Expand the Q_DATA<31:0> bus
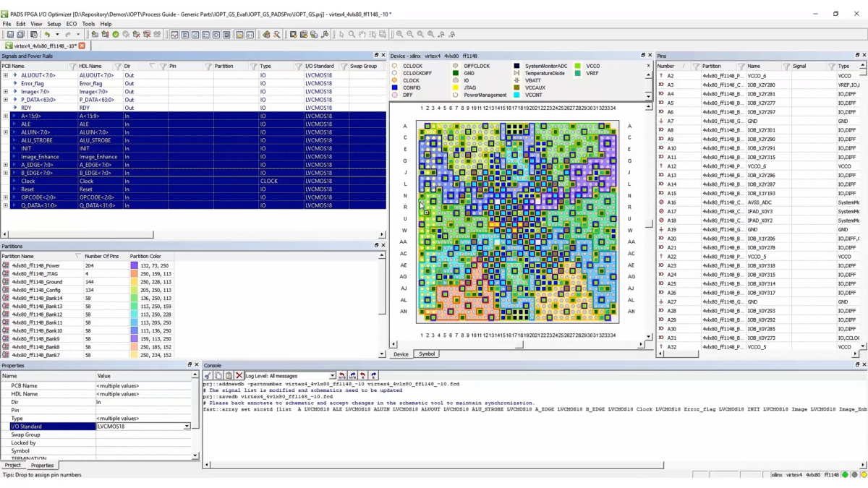Screen dimensions: 868x488 point(6,205)
